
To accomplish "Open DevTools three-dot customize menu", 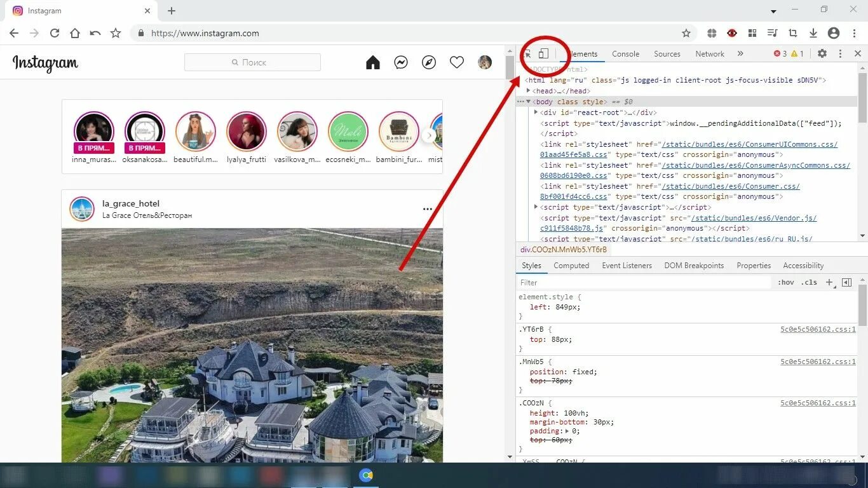I will click(840, 54).
